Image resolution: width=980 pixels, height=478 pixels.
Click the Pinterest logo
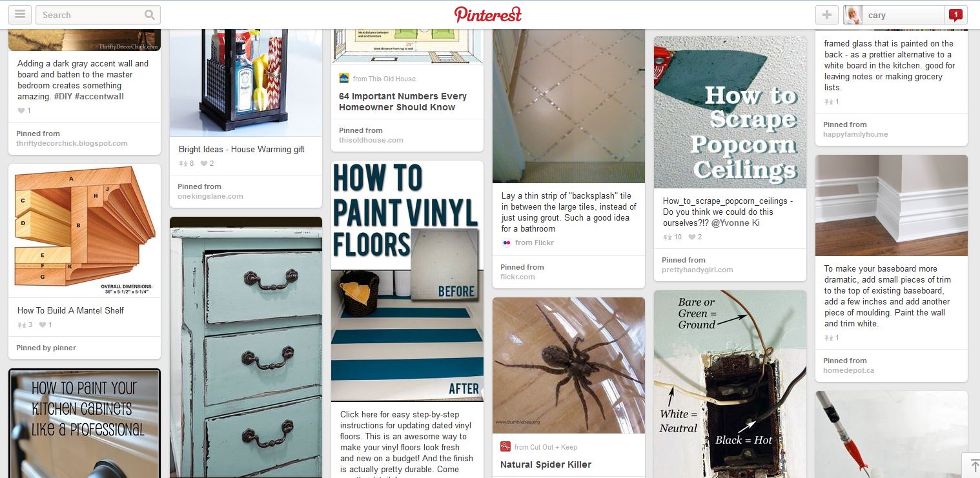coord(487,15)
